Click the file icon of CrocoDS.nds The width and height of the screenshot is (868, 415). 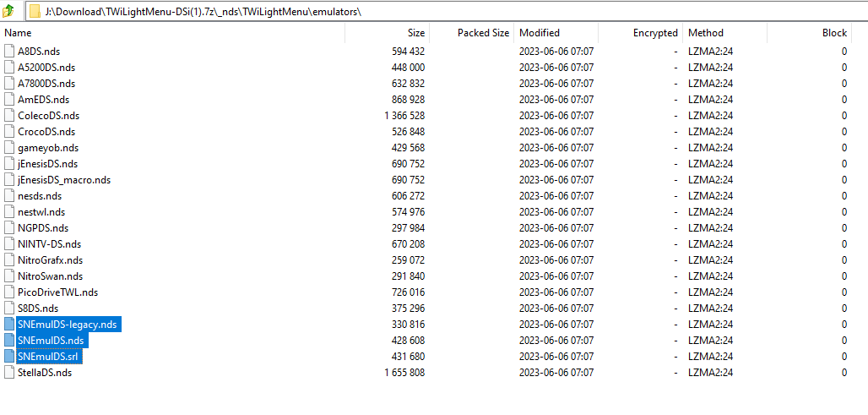point(8,132)
